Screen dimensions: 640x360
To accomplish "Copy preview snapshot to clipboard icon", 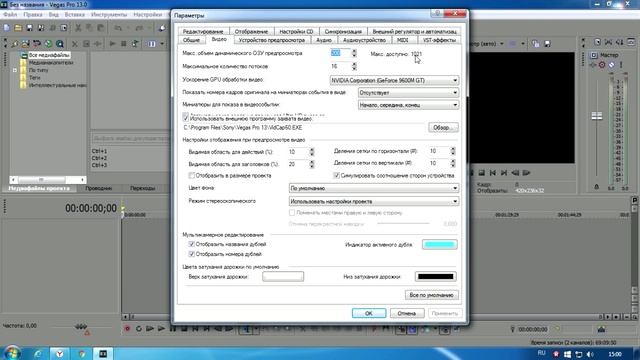I will [536, 44].
